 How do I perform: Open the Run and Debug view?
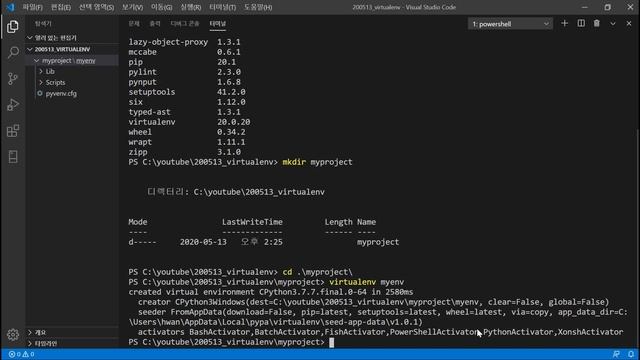(x=13, y=104)
